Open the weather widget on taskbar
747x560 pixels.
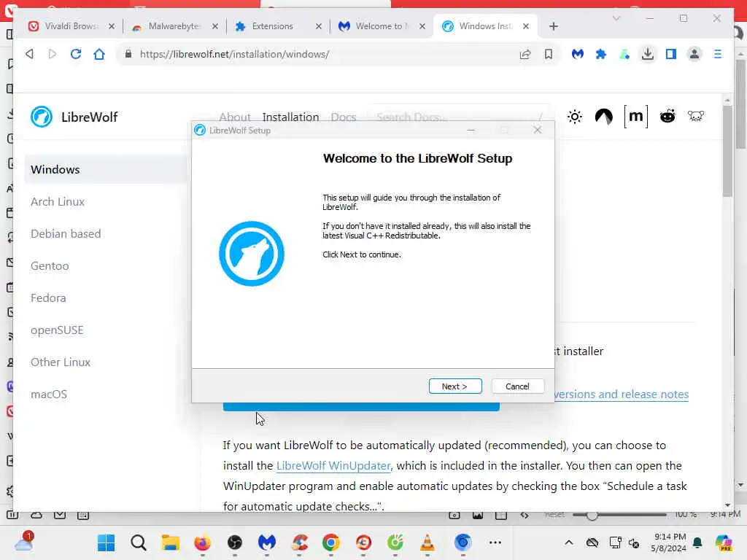click(x=23, y=542)
